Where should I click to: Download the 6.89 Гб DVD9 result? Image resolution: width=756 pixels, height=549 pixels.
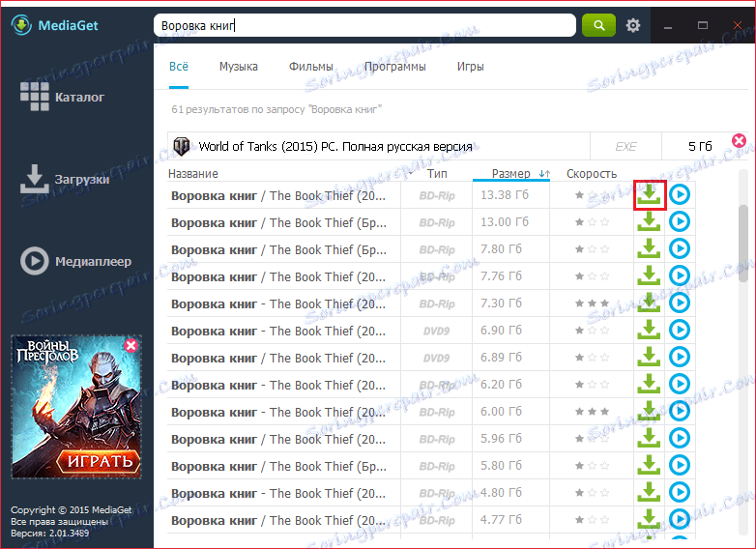coord(649,357)
